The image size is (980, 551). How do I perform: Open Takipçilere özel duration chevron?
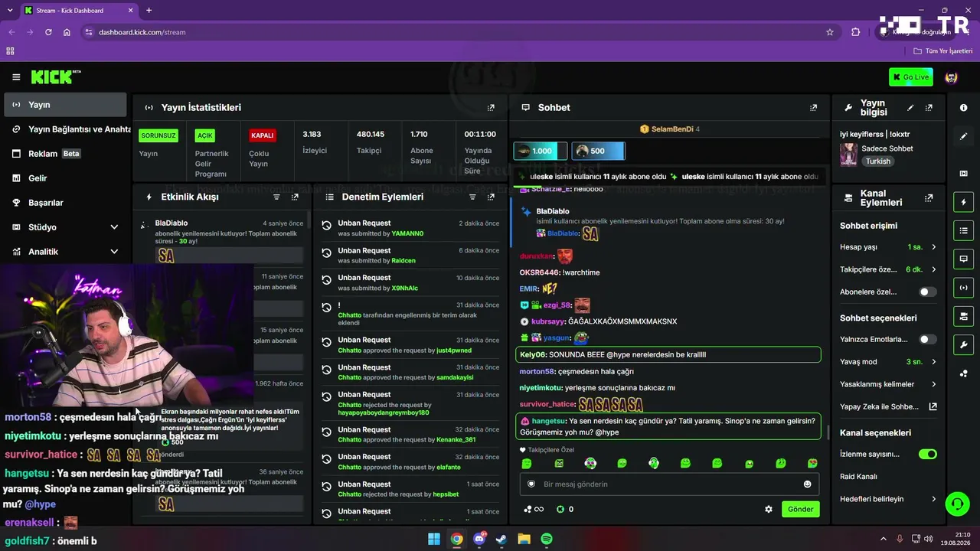(933, 269)
